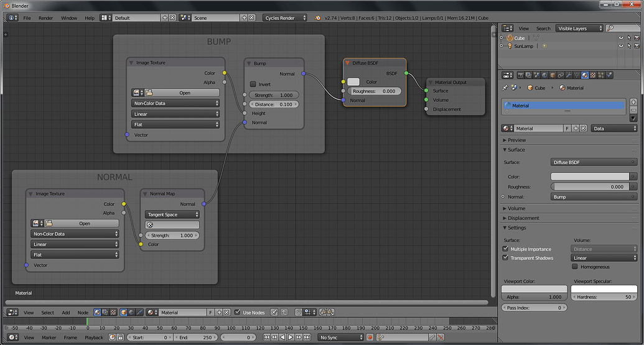This screenshot has height=345, width=644.
Task: Open the Visible Layers dropdown in outliner
Action: pyautogui.click(x=579, y=29)
